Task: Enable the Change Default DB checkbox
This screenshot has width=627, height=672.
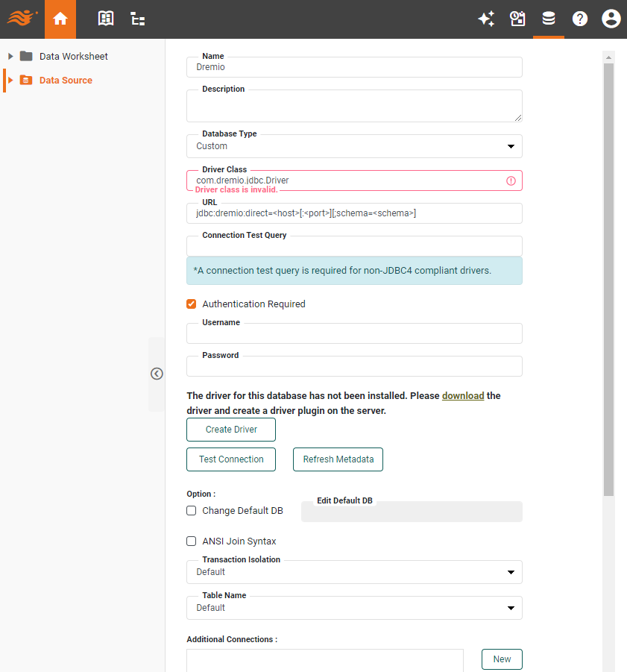Action: tap(191, 510)
